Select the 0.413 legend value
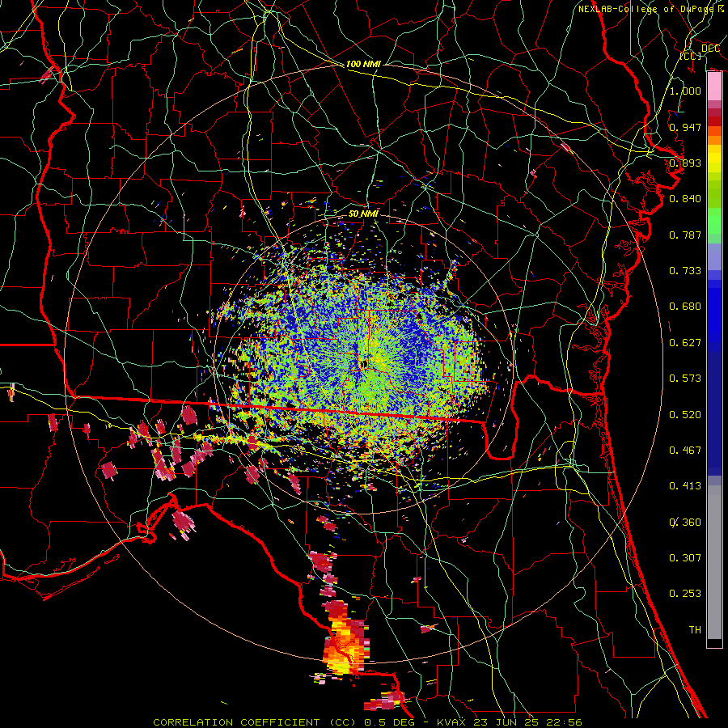The width and height of the screenshot is (728, 728). (685, 486)
